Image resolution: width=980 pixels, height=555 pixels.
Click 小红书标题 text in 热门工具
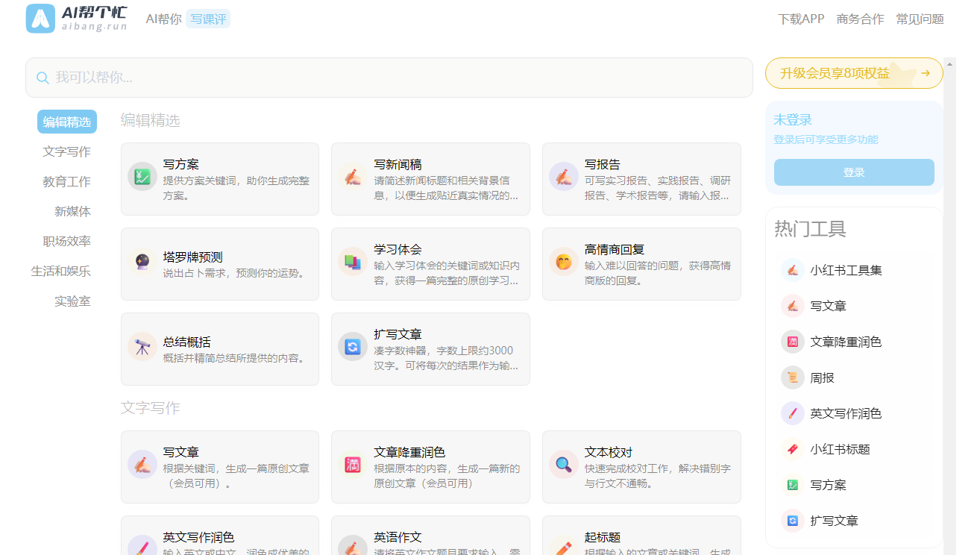[x=841, y=449]
